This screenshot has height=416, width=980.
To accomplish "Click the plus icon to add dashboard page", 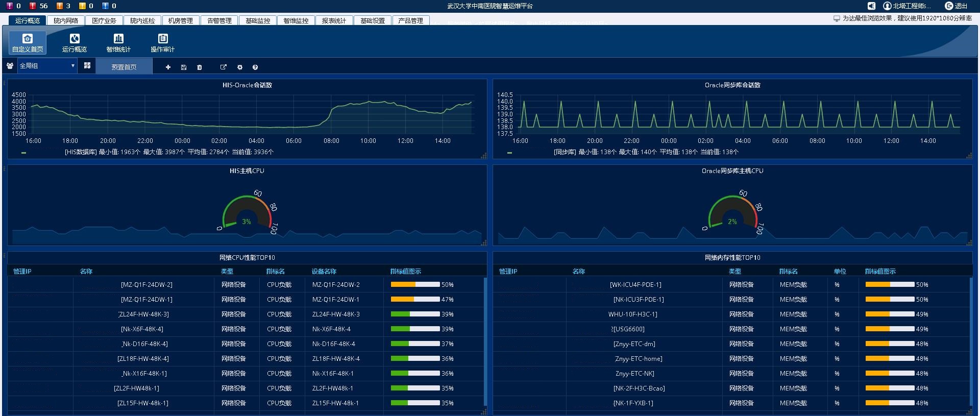I will [168, 67].
